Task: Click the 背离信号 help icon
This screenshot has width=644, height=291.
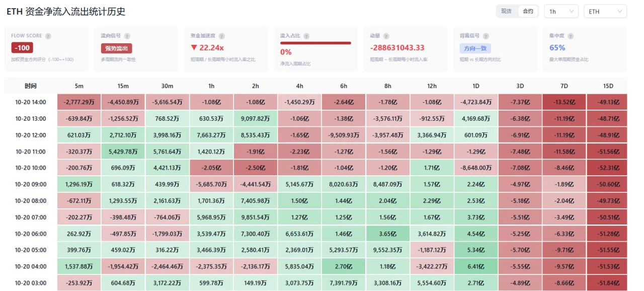Action: (486, 36)
